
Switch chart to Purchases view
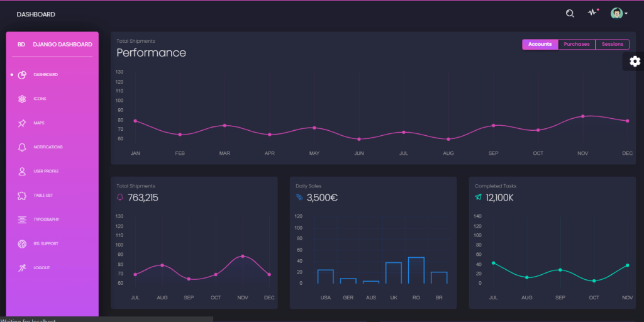pos(577,45)
